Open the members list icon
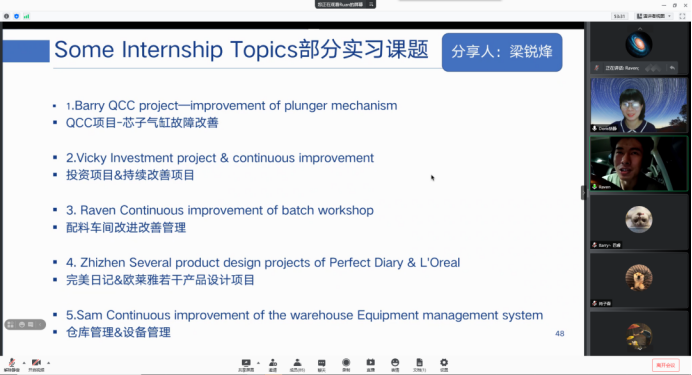Screen dimensions: 692x375 pyautogui.click(x=297, y=365)
